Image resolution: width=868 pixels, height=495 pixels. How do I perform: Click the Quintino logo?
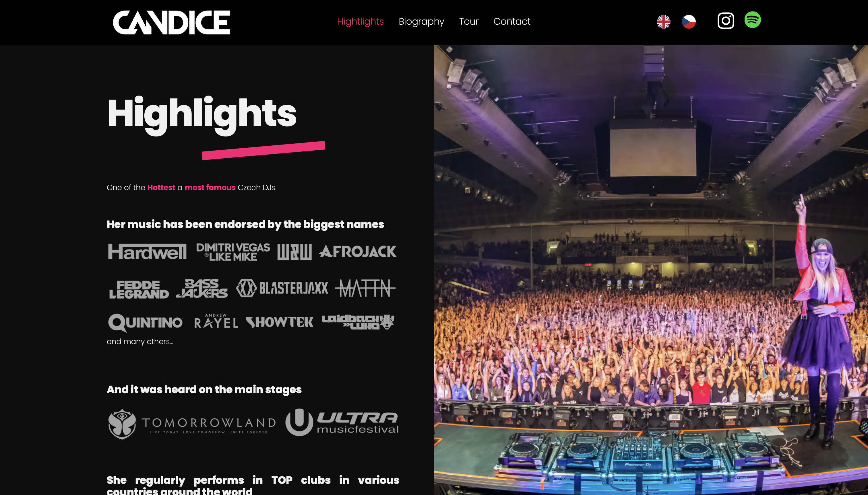[145, 323]
